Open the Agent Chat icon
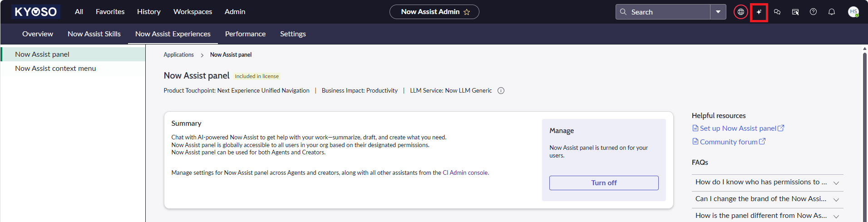Image resolution: width=868 pixels, height=222 pixels. pos(795,12)
